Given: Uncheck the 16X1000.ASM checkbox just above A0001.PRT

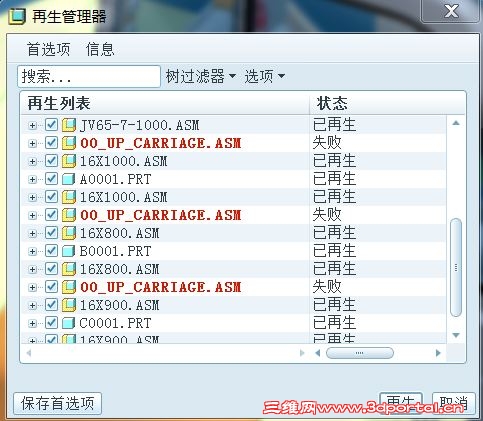Looking at the screenshot, I should click(x=51, y=161).
